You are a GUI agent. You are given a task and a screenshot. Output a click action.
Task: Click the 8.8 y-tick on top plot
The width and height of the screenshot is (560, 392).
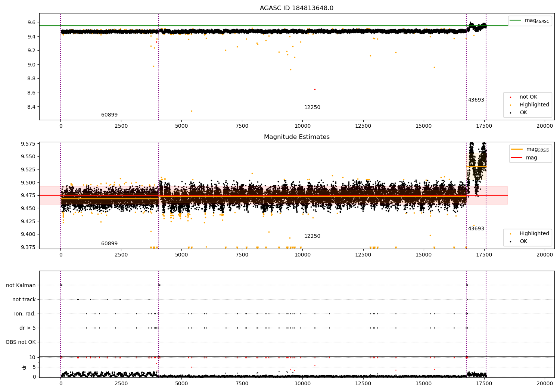coord(32,79)
